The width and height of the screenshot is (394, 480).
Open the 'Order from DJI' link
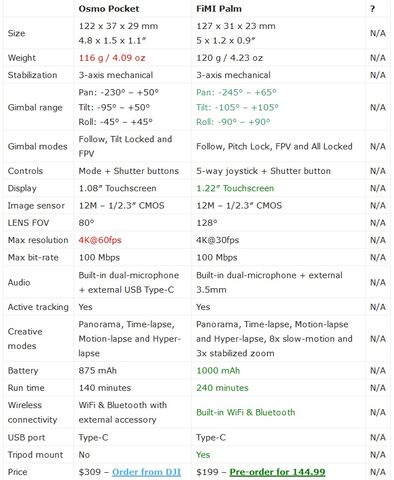146,472
